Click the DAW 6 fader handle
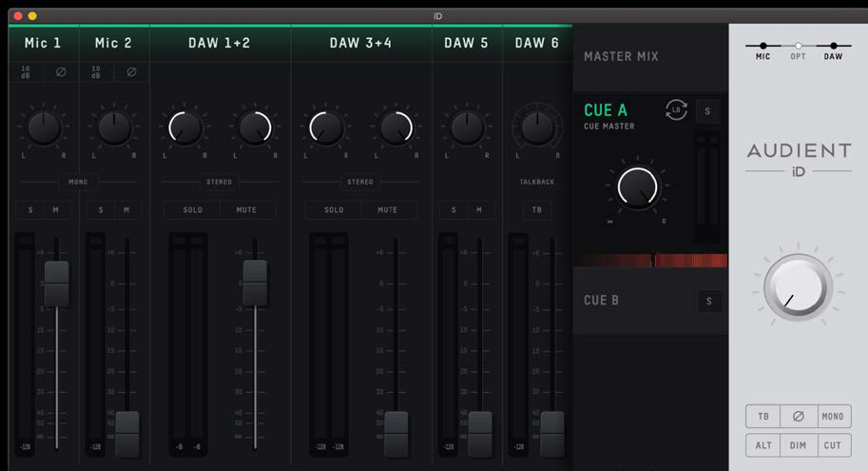This screenshot has width=868, height=471. [x=552, y=434]
